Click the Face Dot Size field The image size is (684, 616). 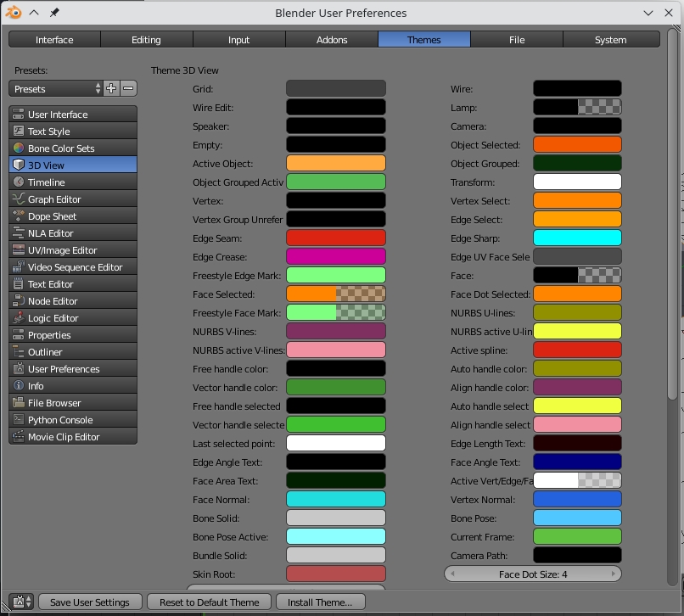coord(533,574)
